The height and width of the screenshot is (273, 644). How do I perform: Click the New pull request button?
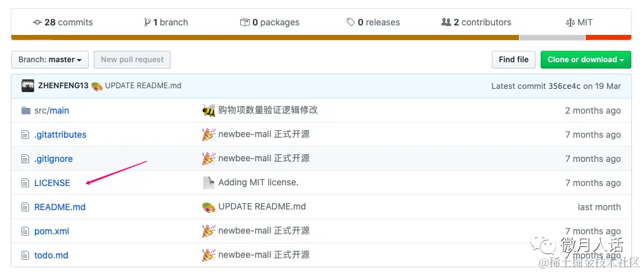132,60
